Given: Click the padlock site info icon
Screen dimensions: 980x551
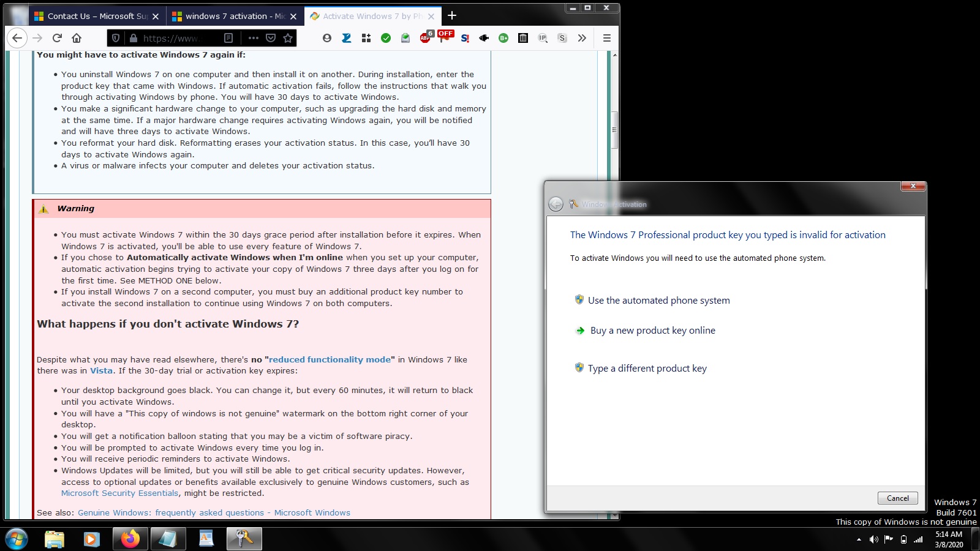Looking at the screenshot, I should pyautogui.click(x=133, y=38).
